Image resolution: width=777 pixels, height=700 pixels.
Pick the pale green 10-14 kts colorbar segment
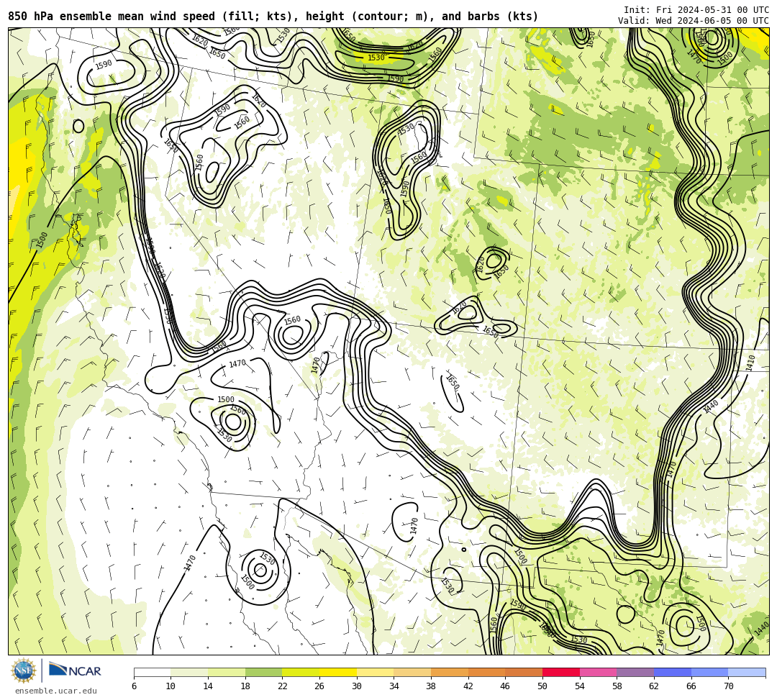(x=189, y=672)
